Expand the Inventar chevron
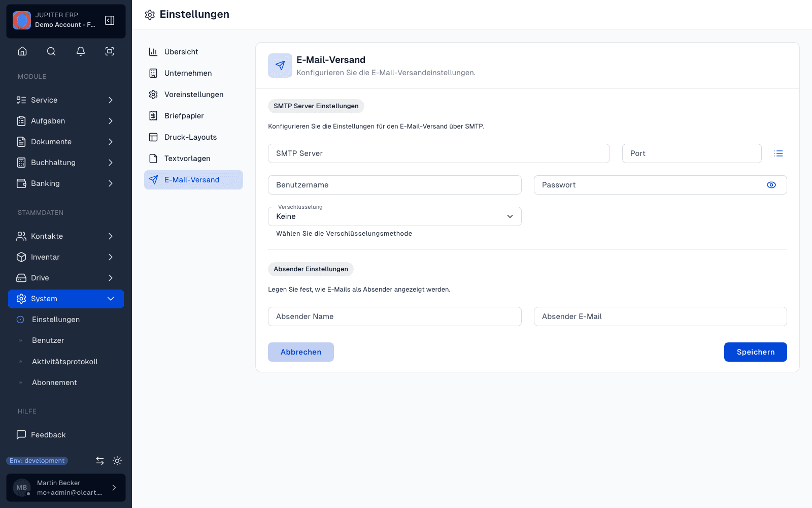 click(x=111, y=257)
